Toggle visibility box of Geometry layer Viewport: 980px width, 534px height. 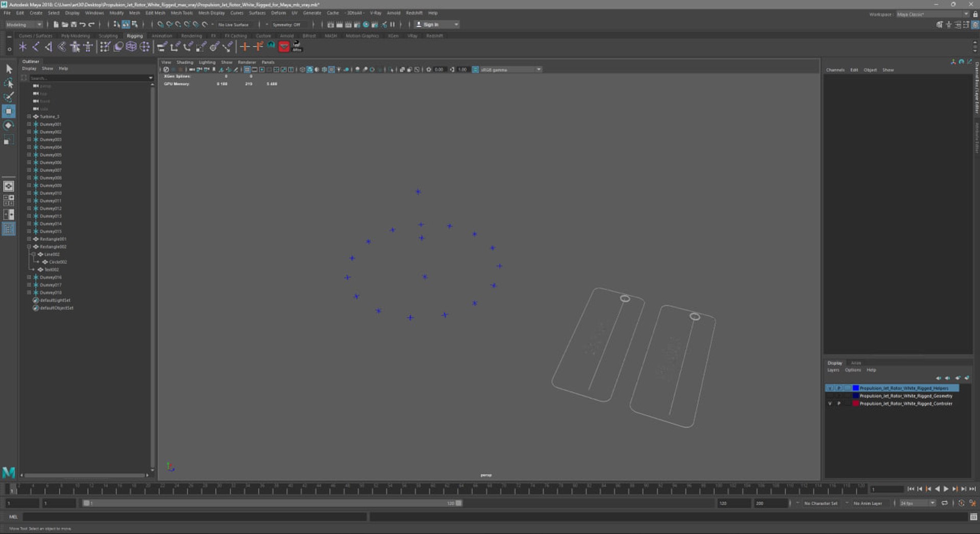pyautogui.click(x=830, y=396)
